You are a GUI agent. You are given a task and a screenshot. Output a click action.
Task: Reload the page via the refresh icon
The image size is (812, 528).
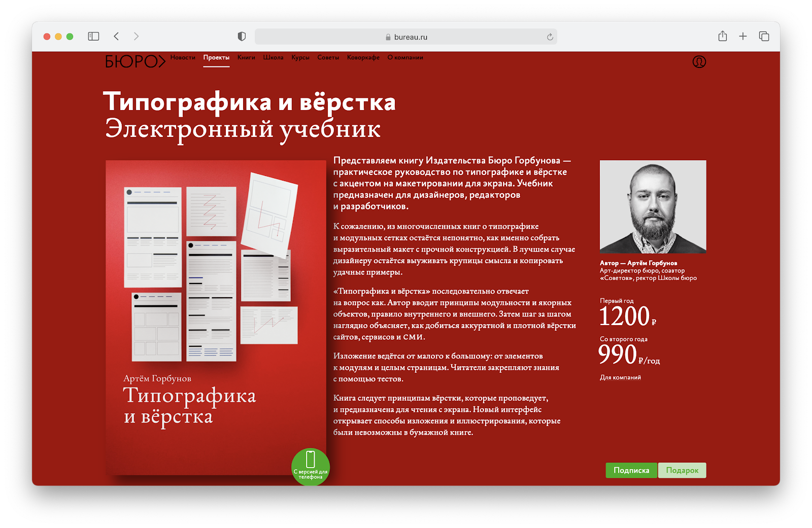point(550,37)
